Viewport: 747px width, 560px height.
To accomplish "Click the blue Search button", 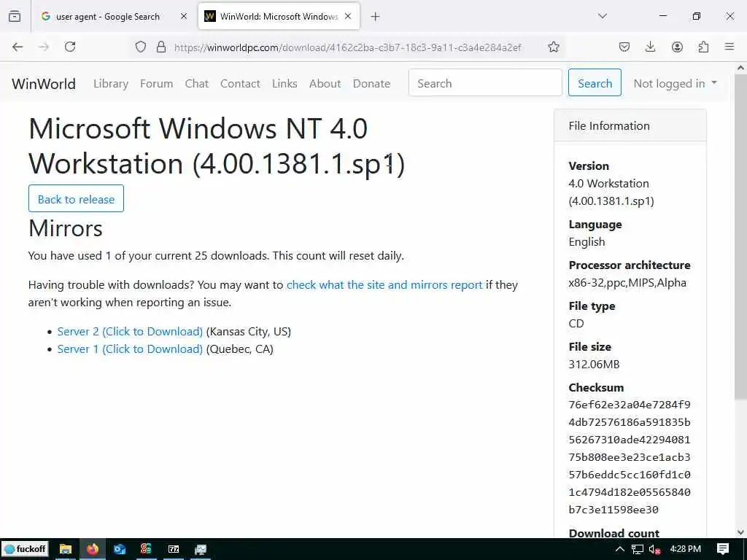I will [x=595, y=83].
